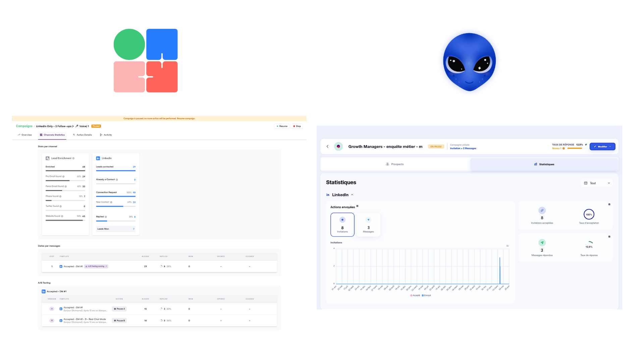
Task: Select the 3 Messages card
Action: tap(368, 225)
